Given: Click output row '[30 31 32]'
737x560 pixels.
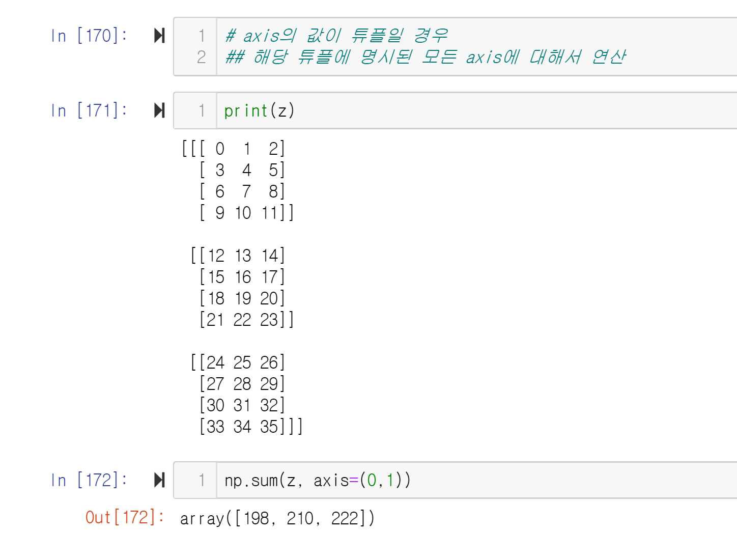Looking at the screenshot, I should point(242,405).
